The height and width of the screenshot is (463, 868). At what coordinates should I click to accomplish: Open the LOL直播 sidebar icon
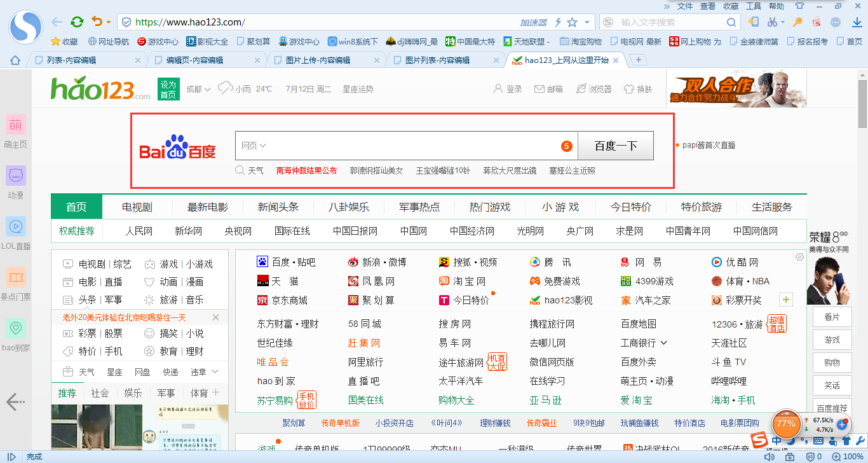pos(15,226)
